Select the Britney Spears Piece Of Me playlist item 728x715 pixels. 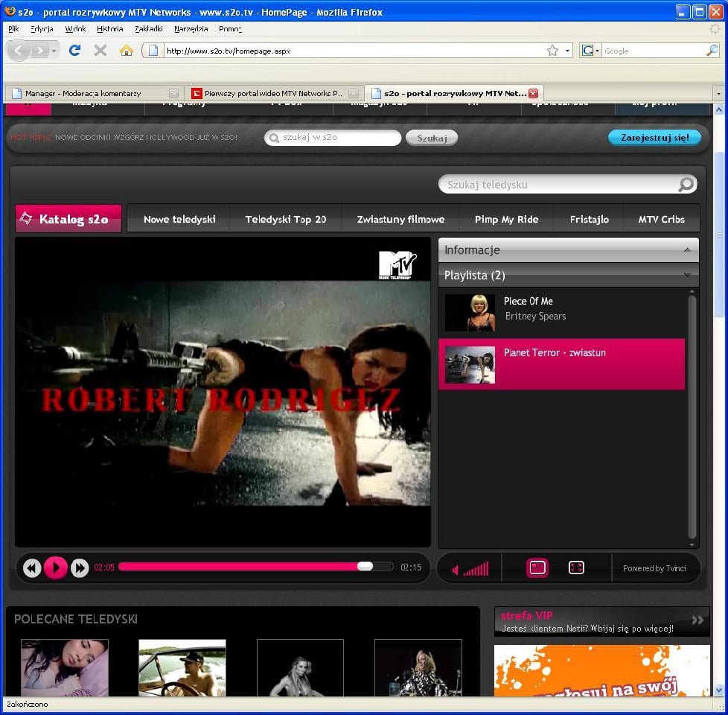[562, 312]
